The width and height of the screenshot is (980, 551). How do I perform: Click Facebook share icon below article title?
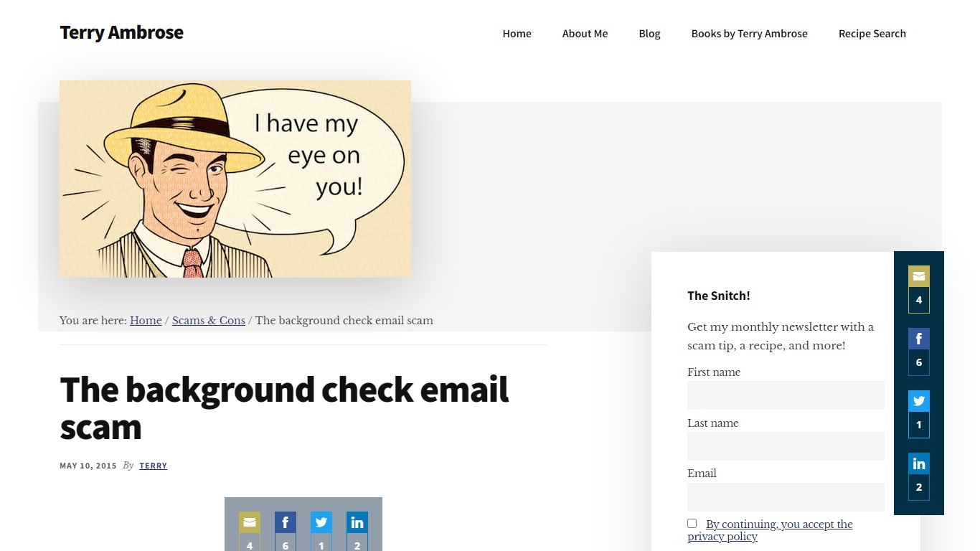coord(286,522)
